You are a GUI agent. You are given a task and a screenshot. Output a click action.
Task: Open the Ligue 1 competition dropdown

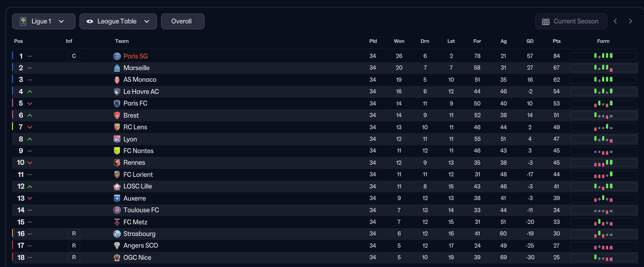pos(44,21)
